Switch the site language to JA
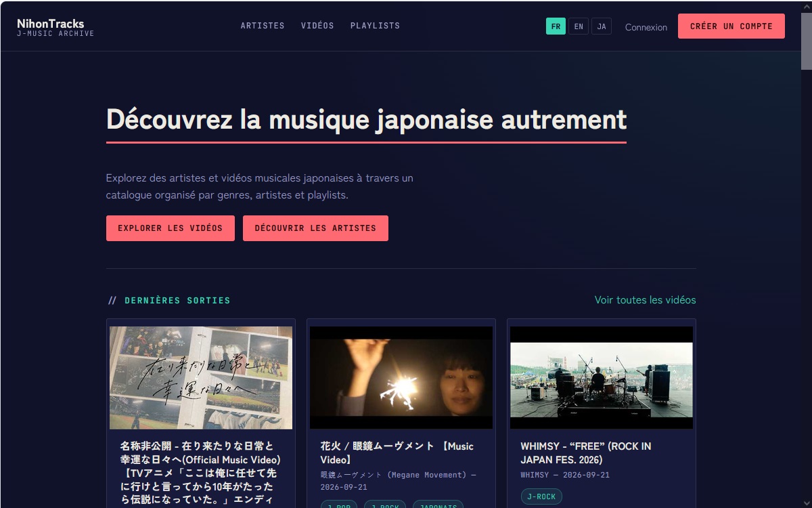This screenshot has height=508, width=812. (602, 26)
